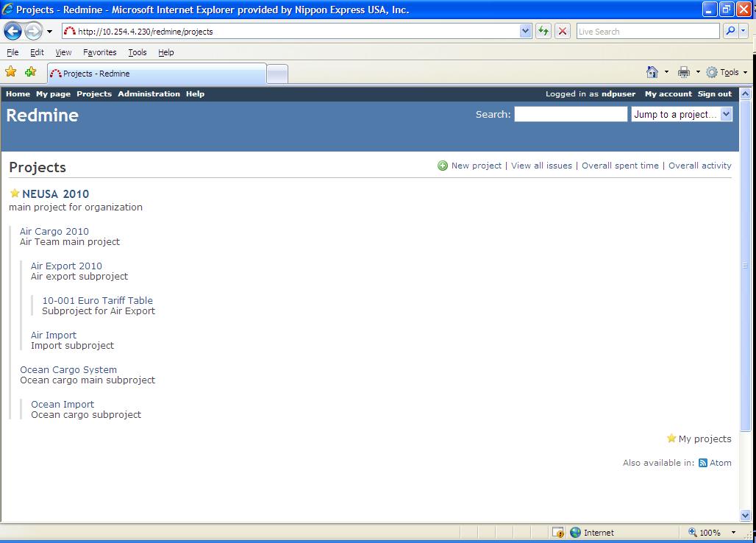Screen dimensions: 756x543
Task: Open the ndpuser profile link
Action: [x=618, y=94]
